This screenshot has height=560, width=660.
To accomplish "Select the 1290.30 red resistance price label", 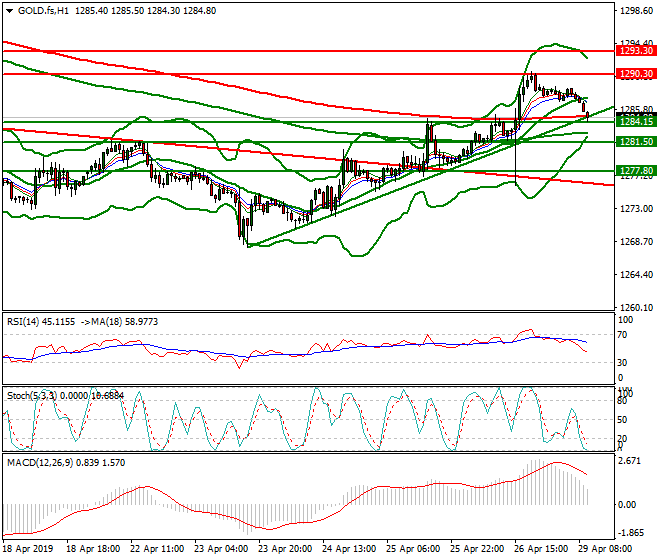I will [x=636, y=74].
